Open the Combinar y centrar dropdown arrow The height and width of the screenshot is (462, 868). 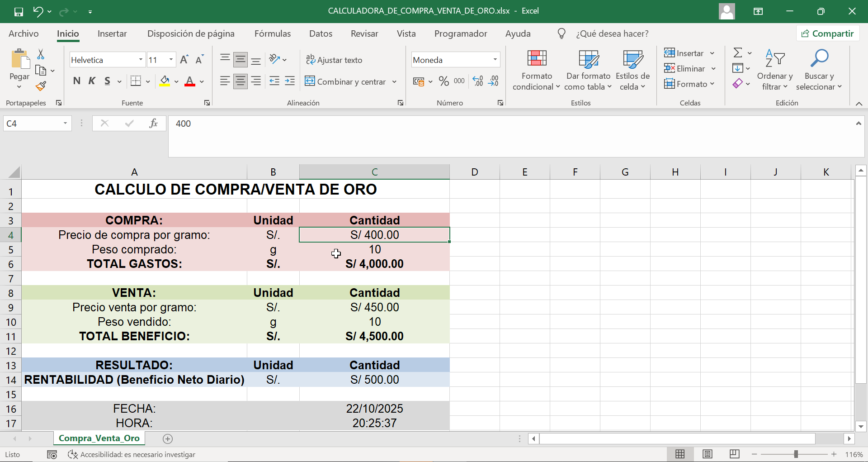click(x=395, y=82)
